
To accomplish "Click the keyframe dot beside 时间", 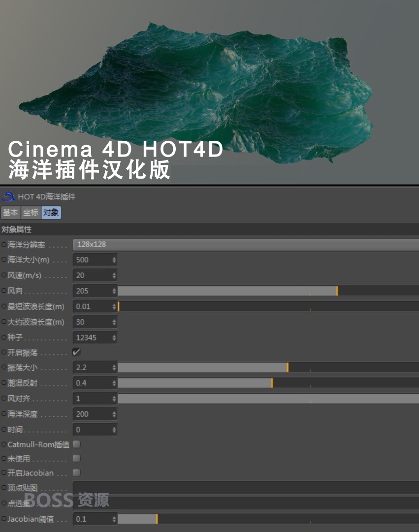I will pos(4,430).
